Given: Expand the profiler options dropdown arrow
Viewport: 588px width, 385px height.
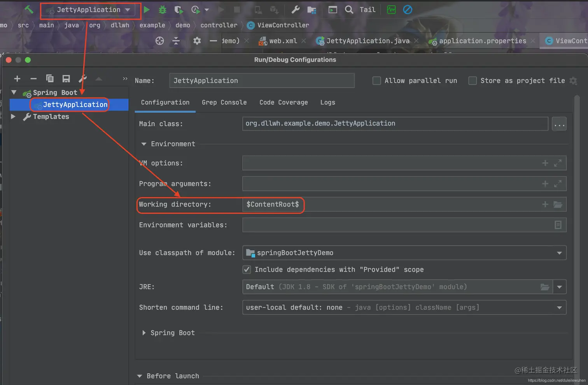Looking at the screenshot, I should pos(207,10).
